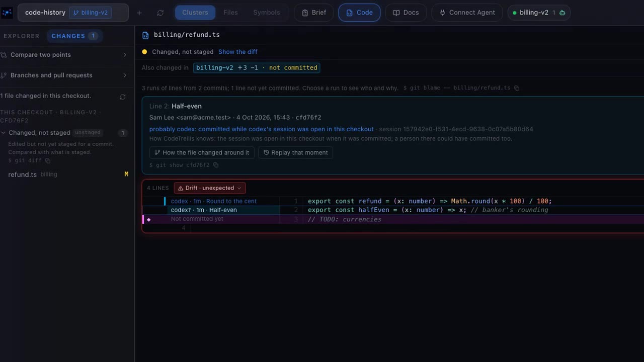Switch to the Explorer panel tab
The height and width of the screenshot is (362, 644).
point(22,36)
